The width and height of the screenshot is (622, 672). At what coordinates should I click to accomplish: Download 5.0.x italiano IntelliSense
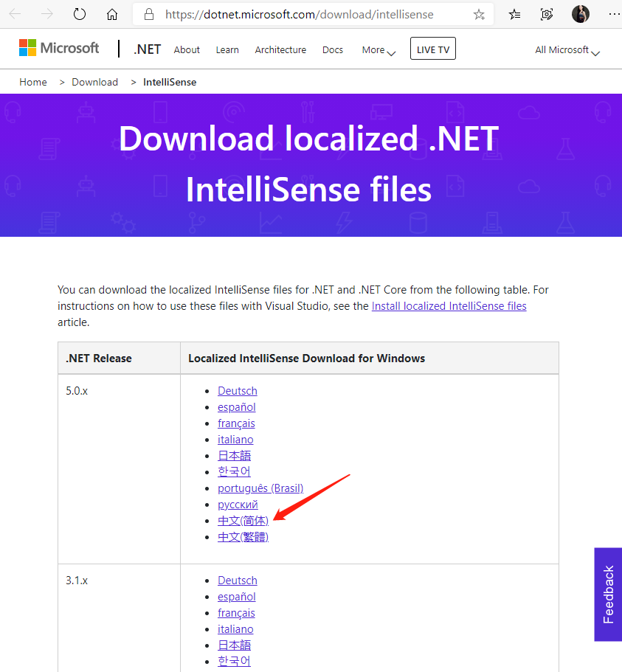point(235,440)
